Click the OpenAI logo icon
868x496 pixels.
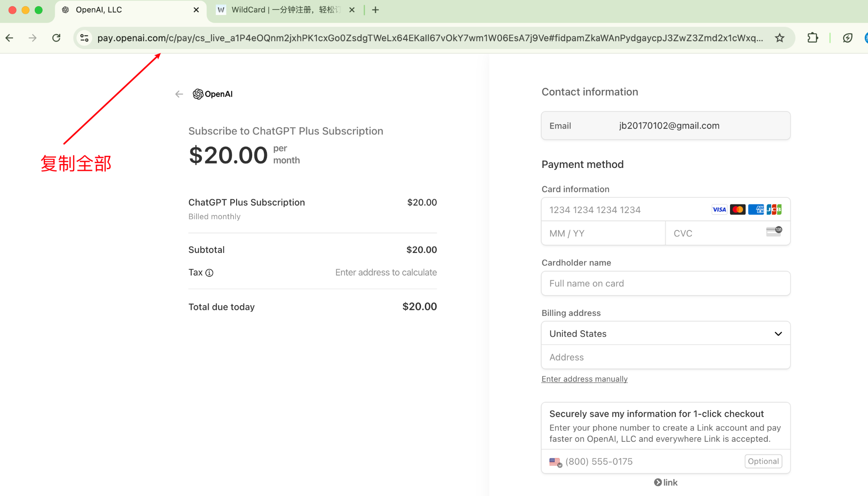[x=198, y=94]
